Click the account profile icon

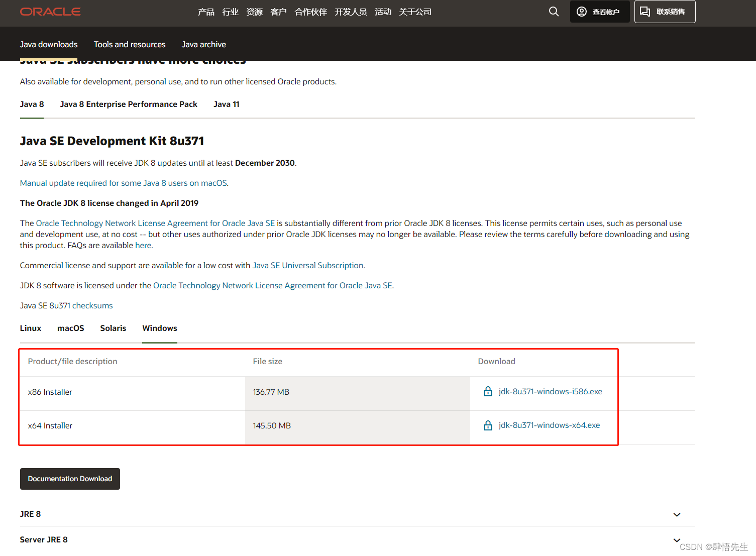[x=581, y=12]
